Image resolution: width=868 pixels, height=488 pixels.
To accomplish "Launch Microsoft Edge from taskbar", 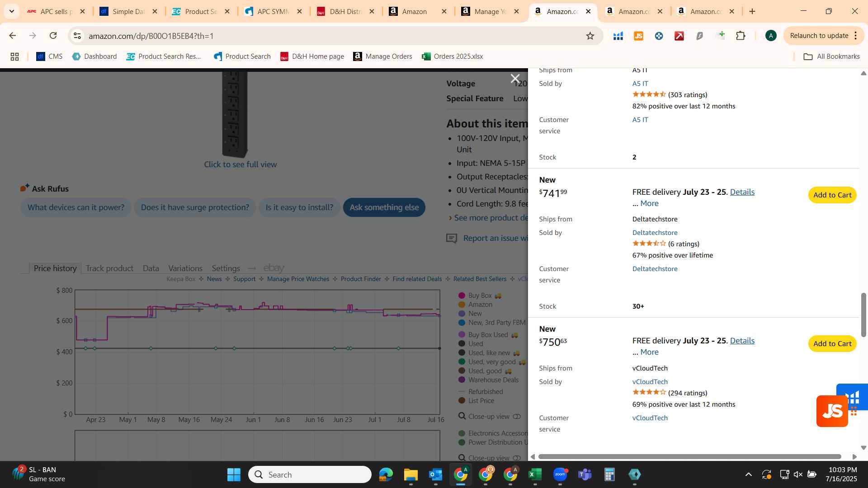I will (386, 474).
